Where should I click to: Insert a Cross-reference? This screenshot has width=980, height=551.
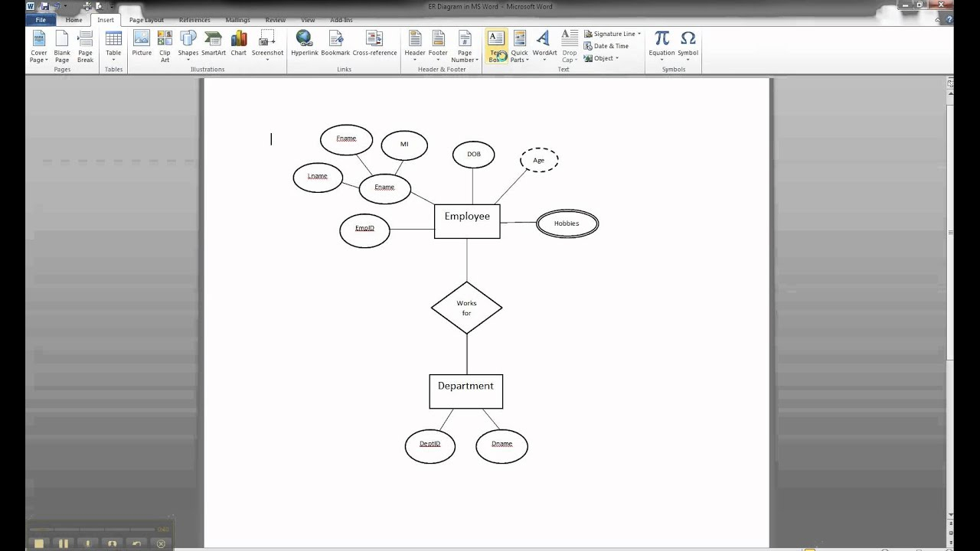374,44
